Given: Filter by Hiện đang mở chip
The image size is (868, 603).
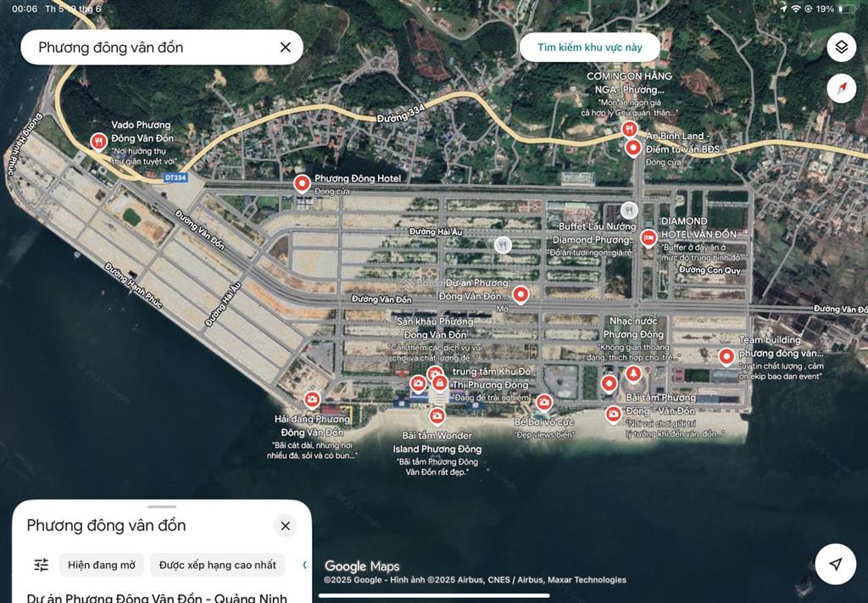Looking at the screenshot, I should [102, 565].
